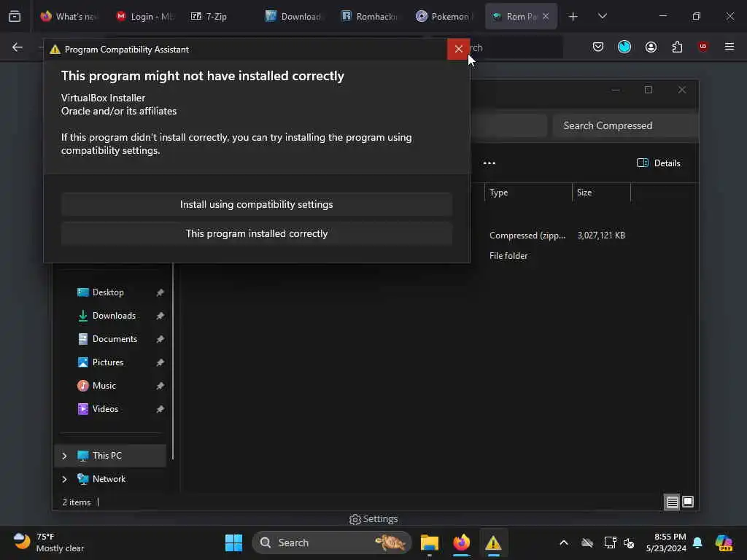This screenshot has height=560, width=747.
Task: Open the list all tabs dropdown
Action: [x=602, y=17]
